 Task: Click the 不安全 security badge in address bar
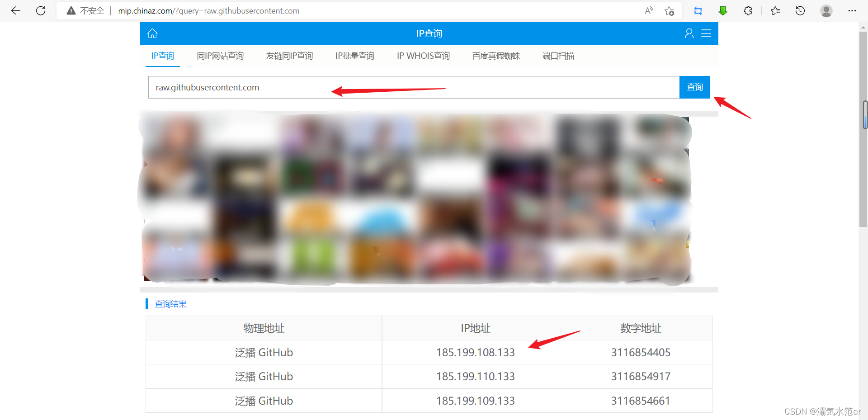click(85, 10)
